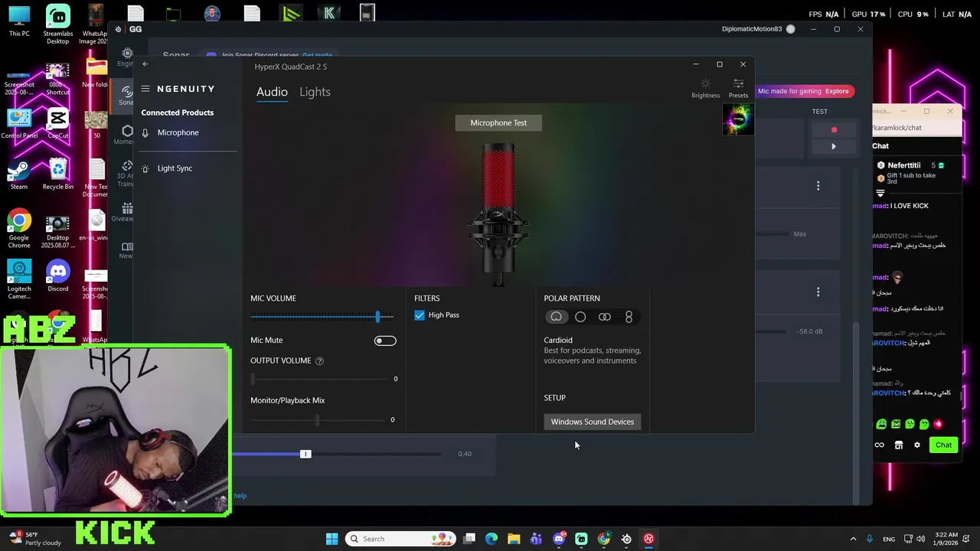Click the back arrow in NGENUITY window

coord(145,64)
